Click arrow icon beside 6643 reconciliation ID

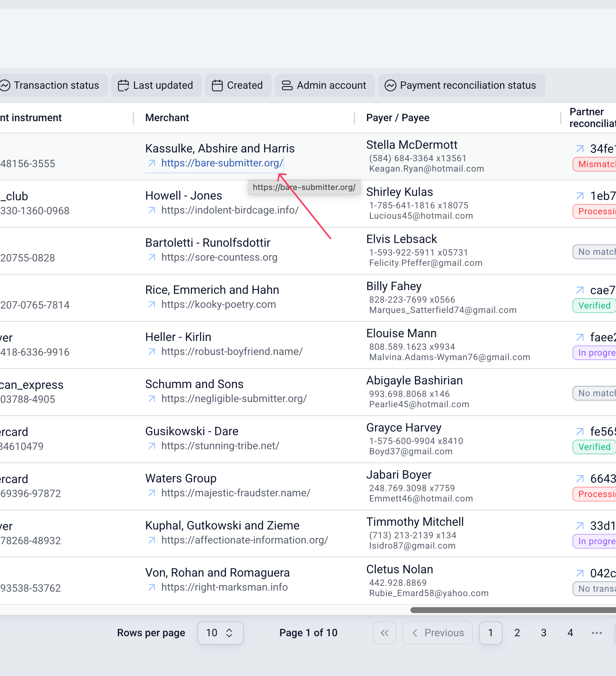click(580, 479)
